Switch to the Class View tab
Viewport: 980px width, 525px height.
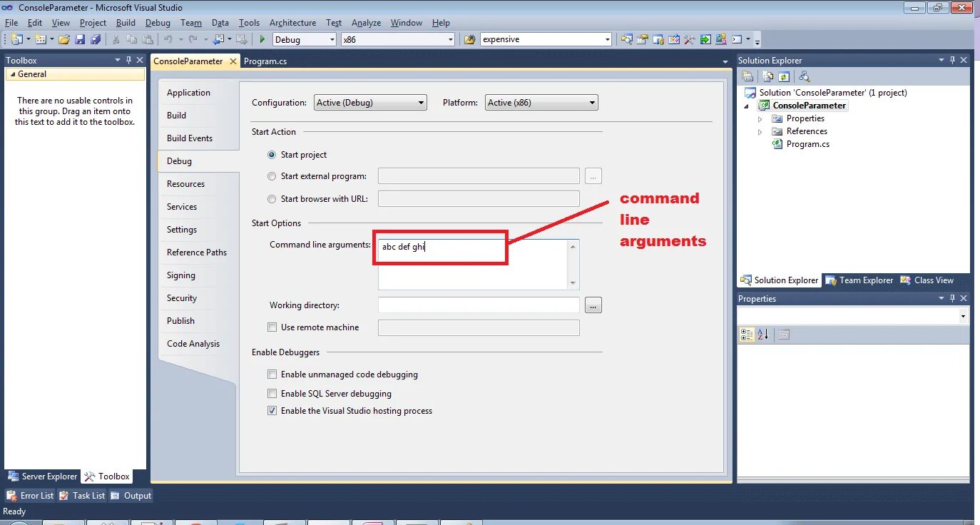click(927, 280)
